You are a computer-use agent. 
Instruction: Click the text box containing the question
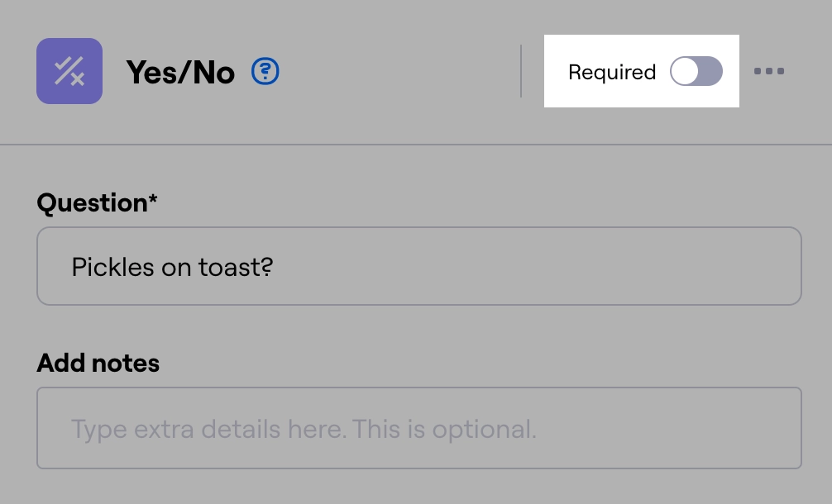point(418,266)
